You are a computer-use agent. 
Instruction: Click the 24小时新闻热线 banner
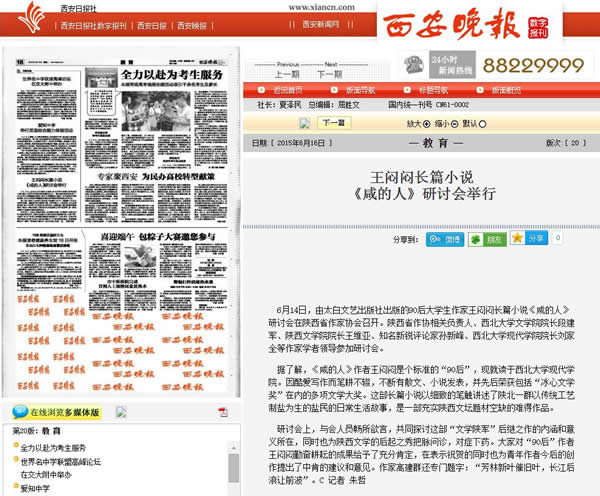coord(452,65)
